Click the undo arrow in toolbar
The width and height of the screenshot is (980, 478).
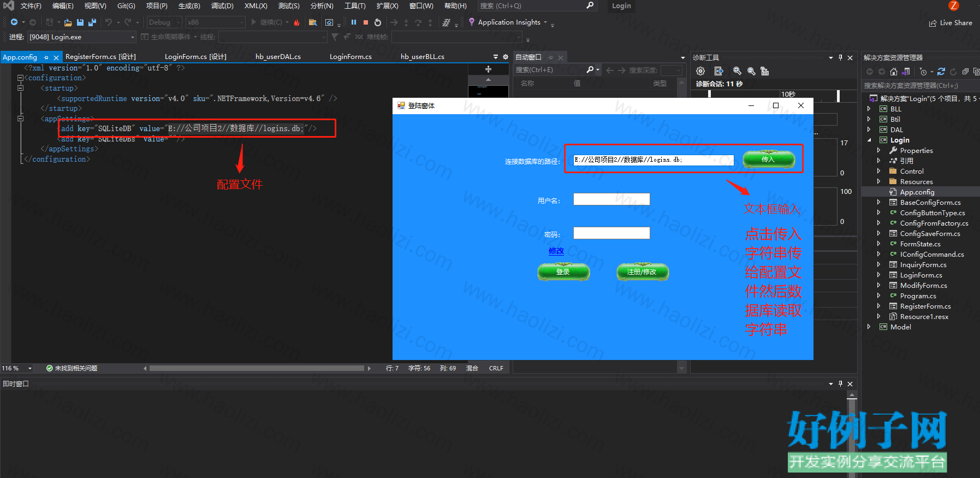click(109, 22)
